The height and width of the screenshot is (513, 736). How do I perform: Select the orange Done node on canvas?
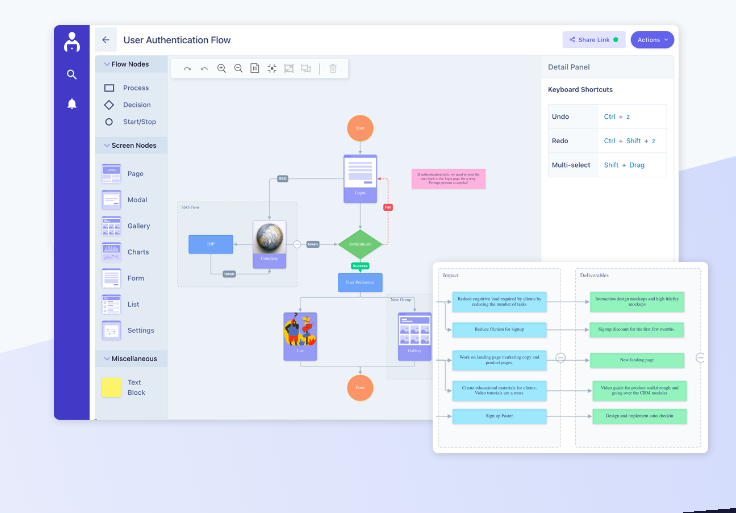(x=360, y=388)
